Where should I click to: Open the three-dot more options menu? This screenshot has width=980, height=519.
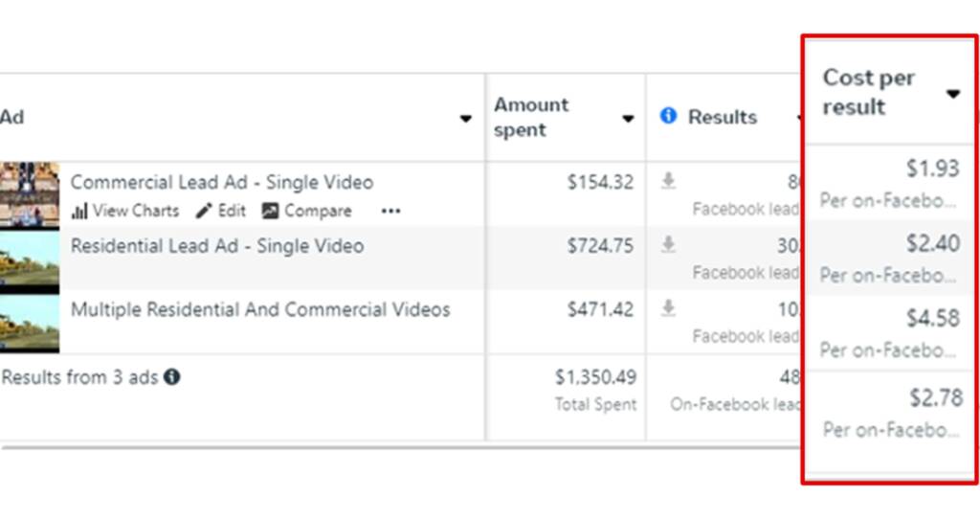(390, 212)
